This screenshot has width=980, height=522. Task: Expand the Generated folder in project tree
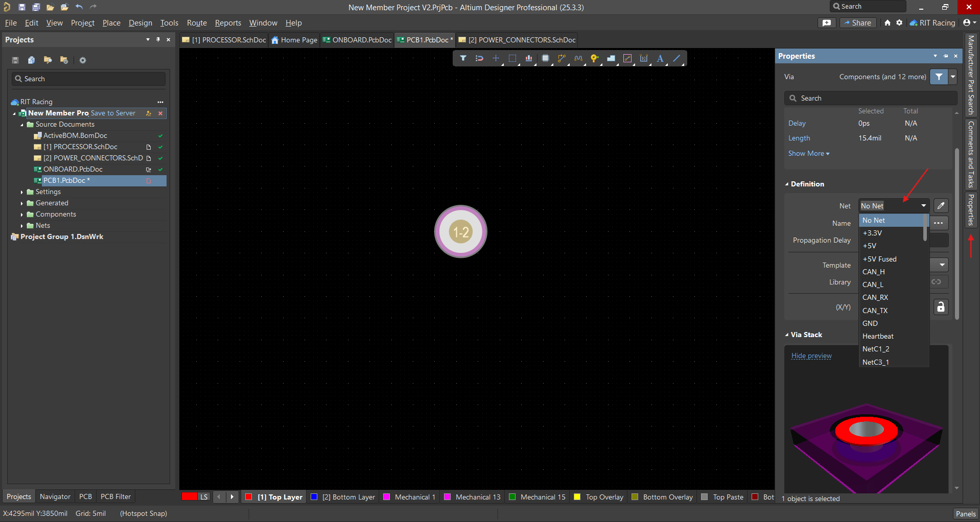pos(22,203)
